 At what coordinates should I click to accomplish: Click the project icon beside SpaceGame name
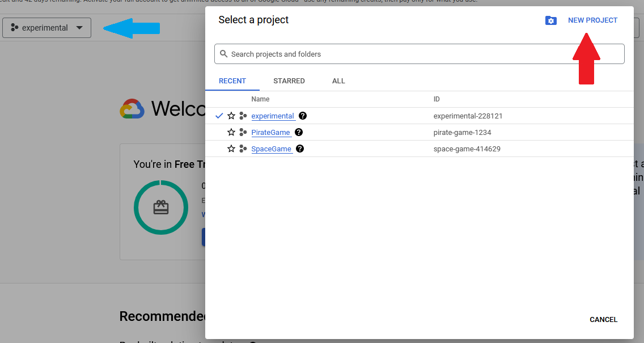243,149
